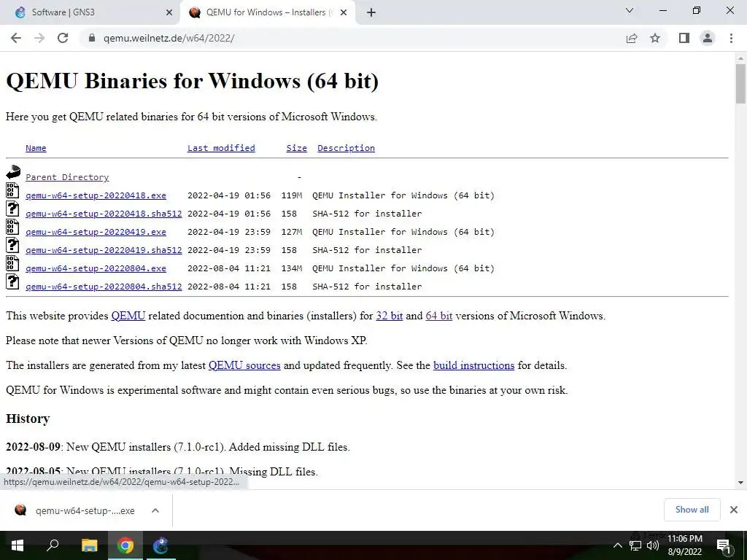Close the downloads bar

tap(734, 510)
